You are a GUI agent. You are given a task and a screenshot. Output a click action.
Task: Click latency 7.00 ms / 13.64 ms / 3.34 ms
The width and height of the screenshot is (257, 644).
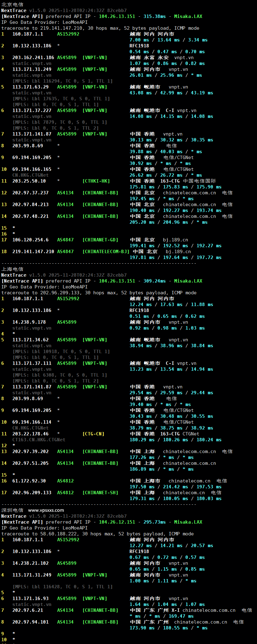[169, 40]
